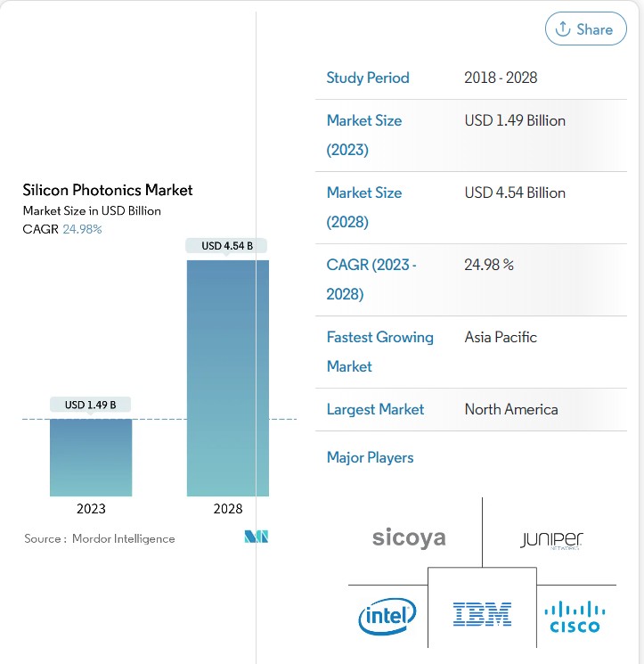Click the USD 4.54 B bar label

(x=227, y=246)
